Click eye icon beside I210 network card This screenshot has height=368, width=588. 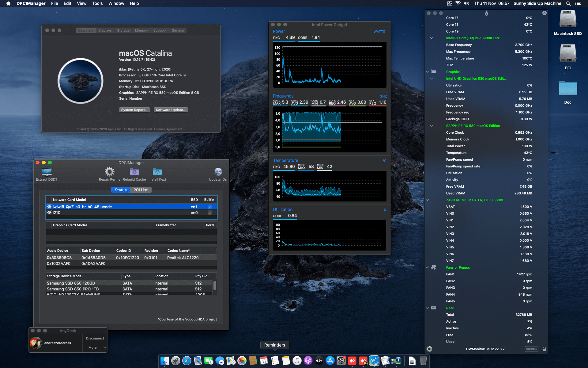click(49, 213)
